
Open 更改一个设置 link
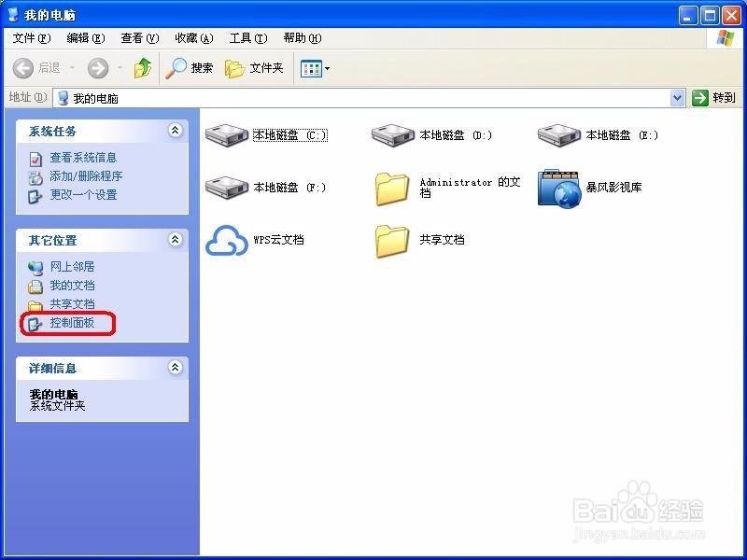83,195
